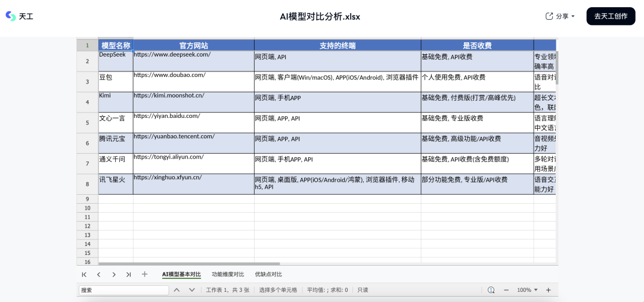Select 豆包's 个人使用免费, API收费 cell
644x302 pixels.
(477, 82)
